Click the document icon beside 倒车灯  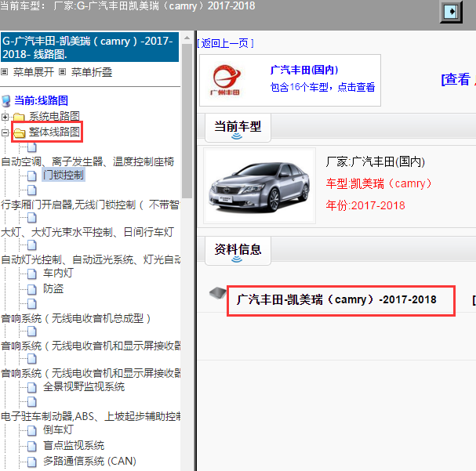32,430
